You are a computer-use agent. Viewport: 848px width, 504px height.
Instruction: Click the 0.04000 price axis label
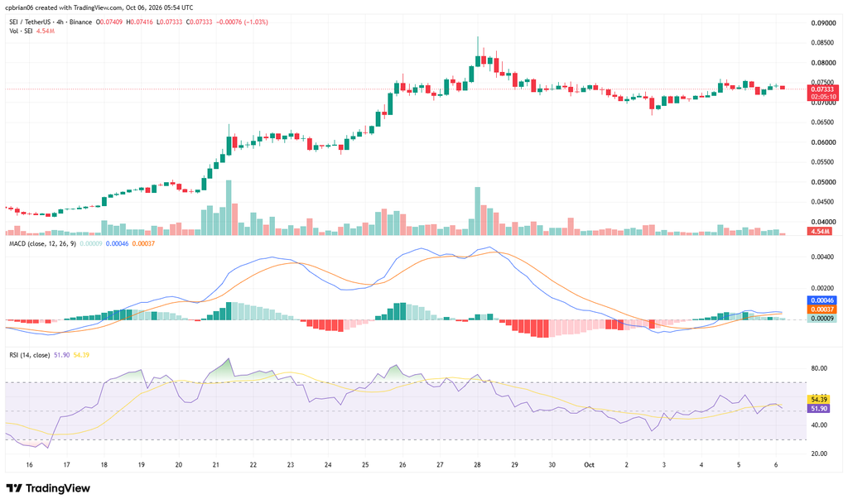[823, 222]
